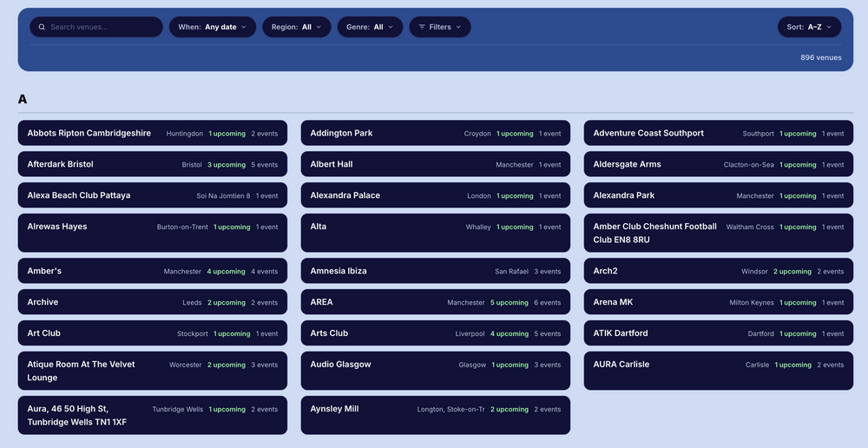Image resolution: width=868 pixels, height=448 pixels.
Task: Click 'Longton, Stoke-on-Tr' location text
Action: pos(451,410)
